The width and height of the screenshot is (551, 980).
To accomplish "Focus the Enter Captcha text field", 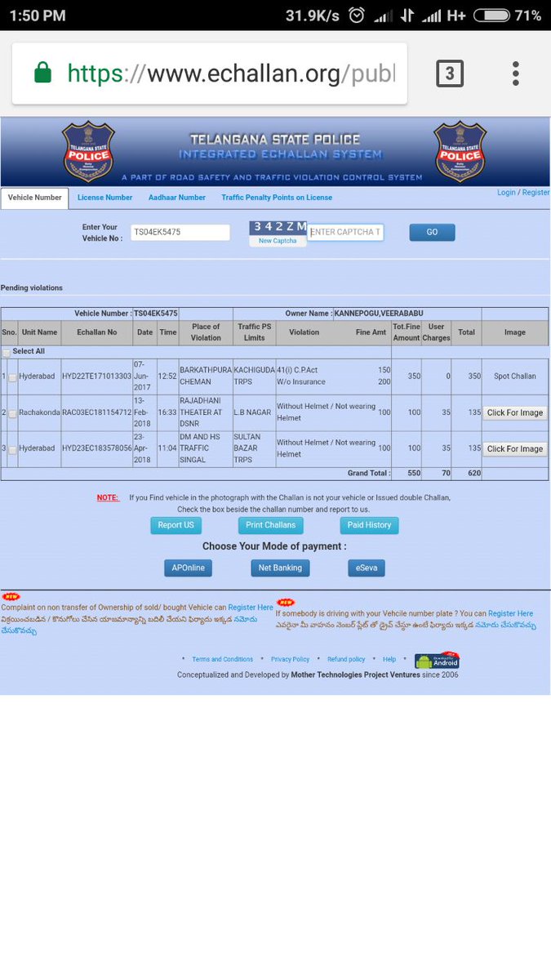I will point(345,232).
